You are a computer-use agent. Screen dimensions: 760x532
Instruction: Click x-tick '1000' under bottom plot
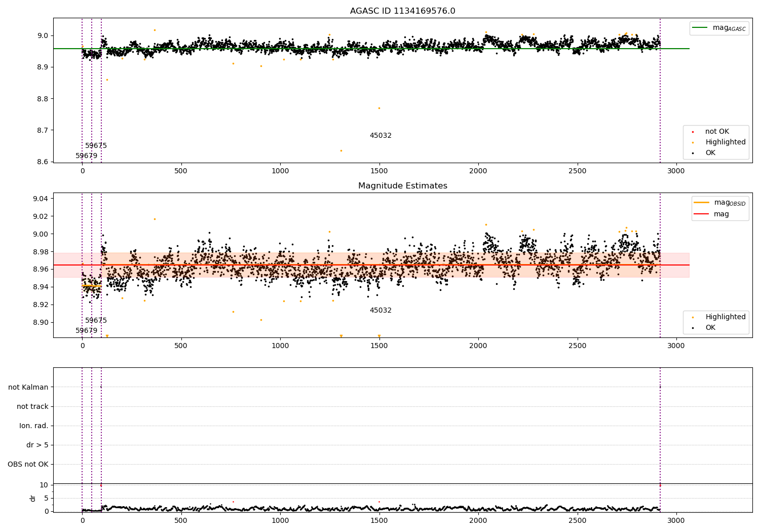(280, 520)
